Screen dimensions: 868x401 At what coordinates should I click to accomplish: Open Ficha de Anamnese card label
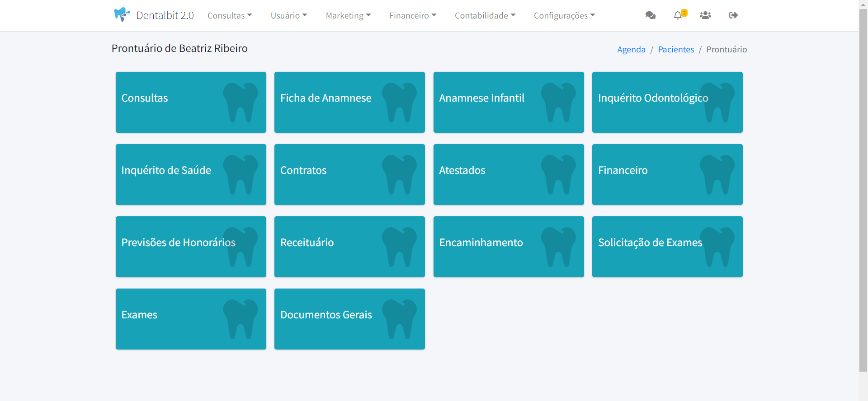pos(326,98)
